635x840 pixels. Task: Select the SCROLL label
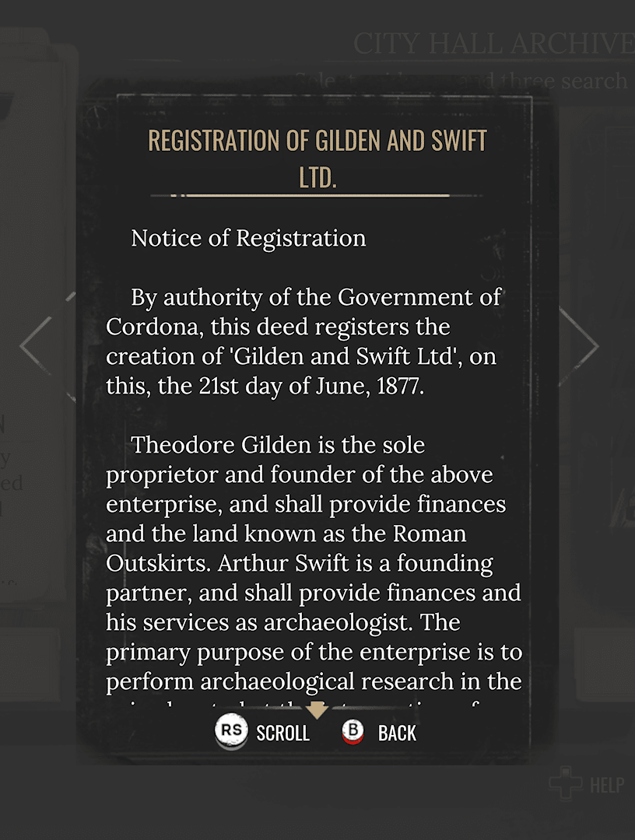[283, 733]
